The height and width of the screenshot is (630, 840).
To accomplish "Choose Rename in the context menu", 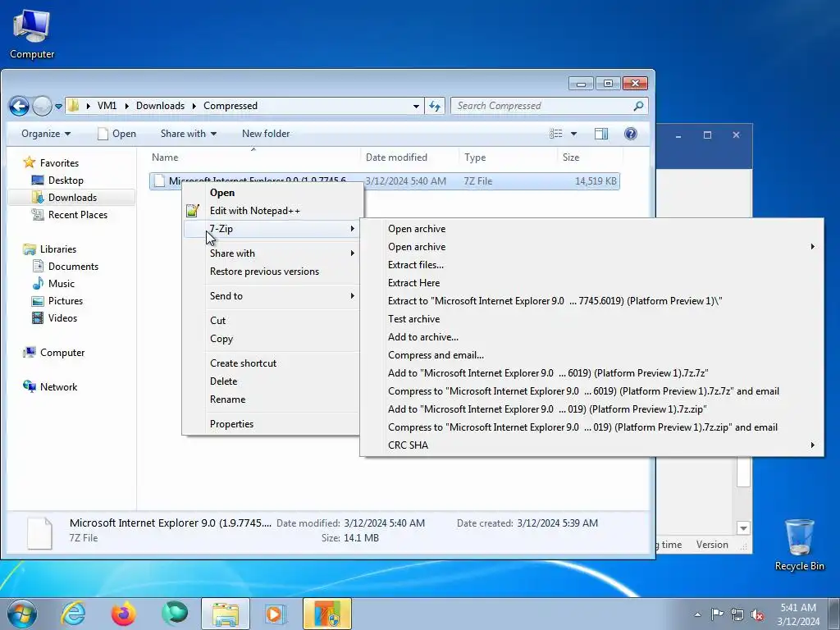I will click(272, 399).
